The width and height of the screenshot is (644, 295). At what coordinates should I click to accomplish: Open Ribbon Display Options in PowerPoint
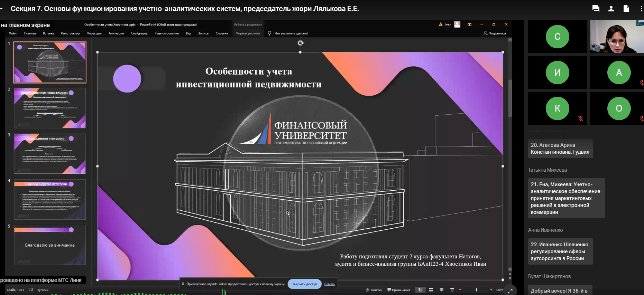[x=469, y=25]
